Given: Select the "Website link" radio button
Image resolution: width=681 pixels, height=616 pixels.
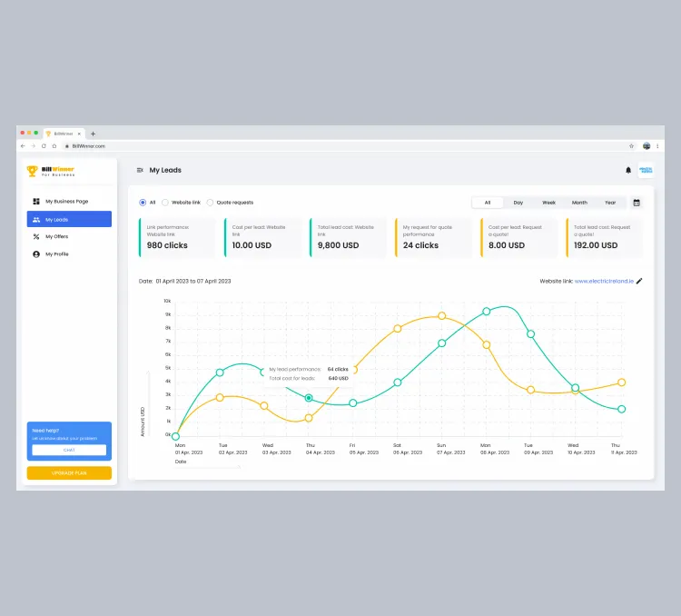Looking at the screenshot, I should pyautogui.click(x=165, y=203).
